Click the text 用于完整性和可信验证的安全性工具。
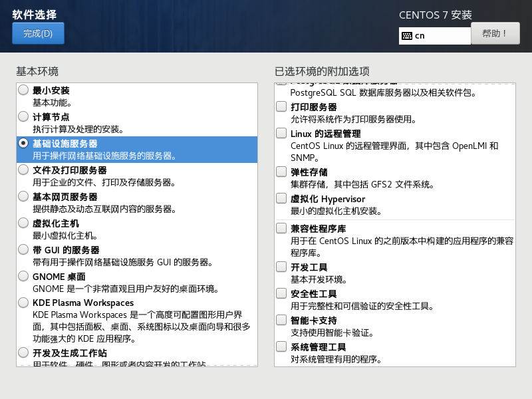This screenshot has height=399, width=532. click(x=362, y=306)
